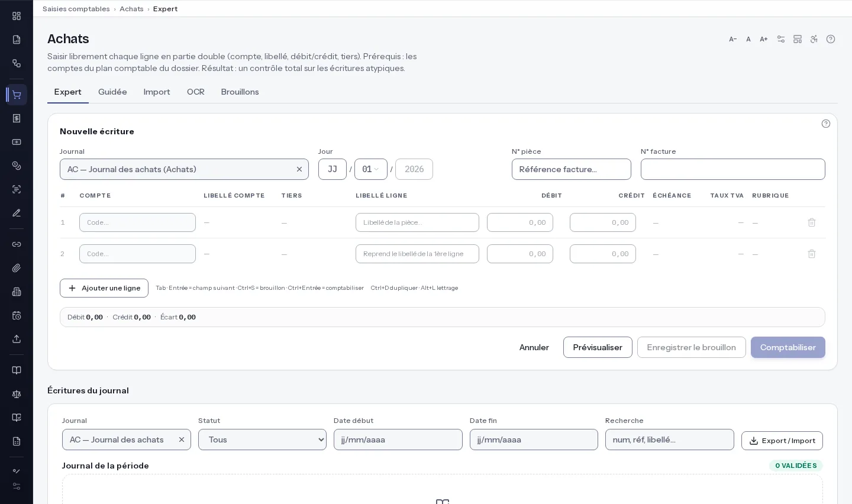Click Enregistrer le brouillon

692,347
